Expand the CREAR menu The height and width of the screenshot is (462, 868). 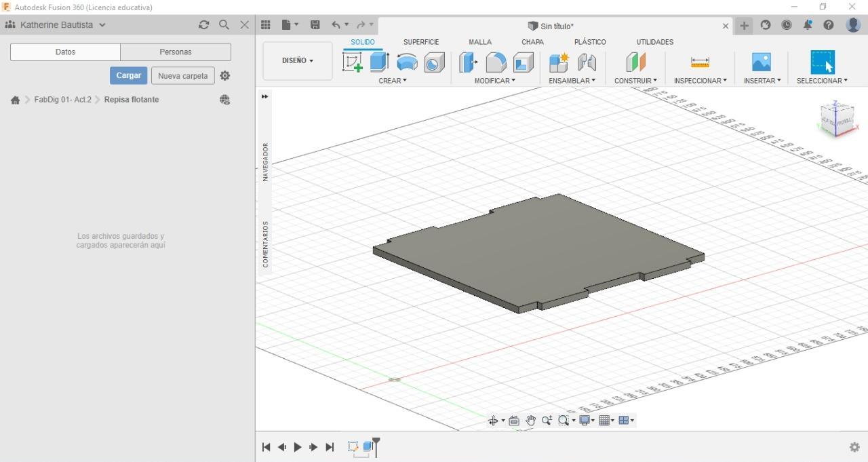[x=393, y=80]
